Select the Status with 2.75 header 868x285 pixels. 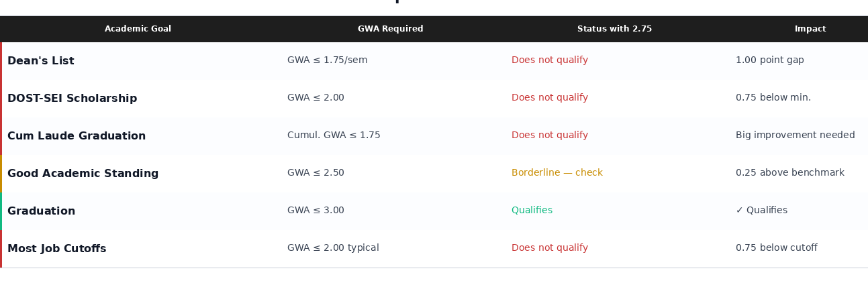point(614,29)
